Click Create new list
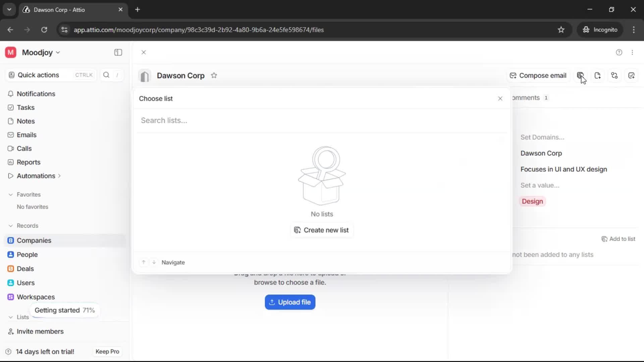The image size is (644, 362). pyautogui.click(x=322, y=230)
